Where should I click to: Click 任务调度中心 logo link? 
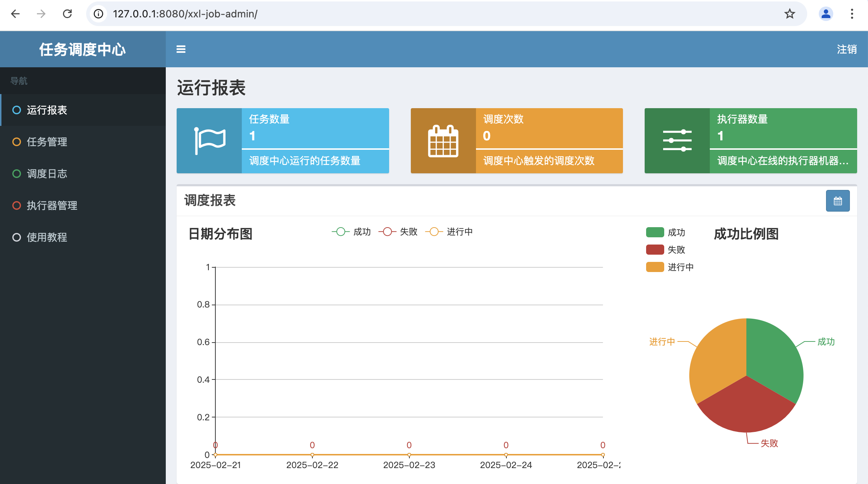[x=83, y=49]
